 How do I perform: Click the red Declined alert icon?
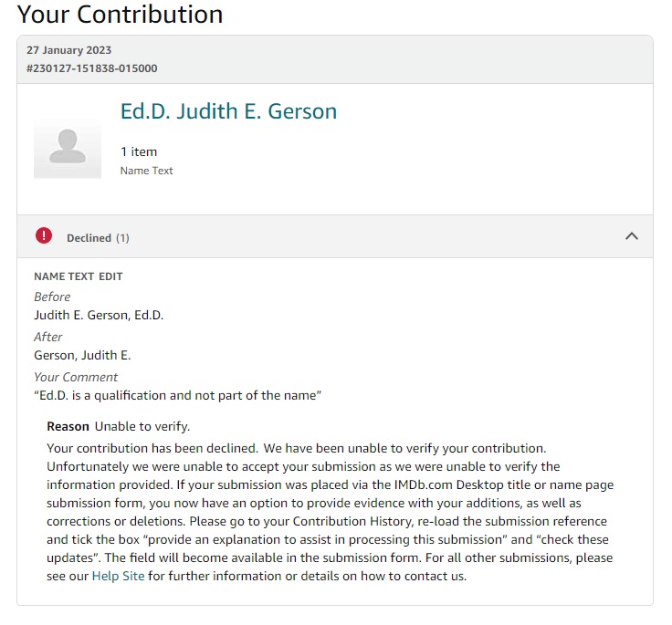click(x=44, y=236)
